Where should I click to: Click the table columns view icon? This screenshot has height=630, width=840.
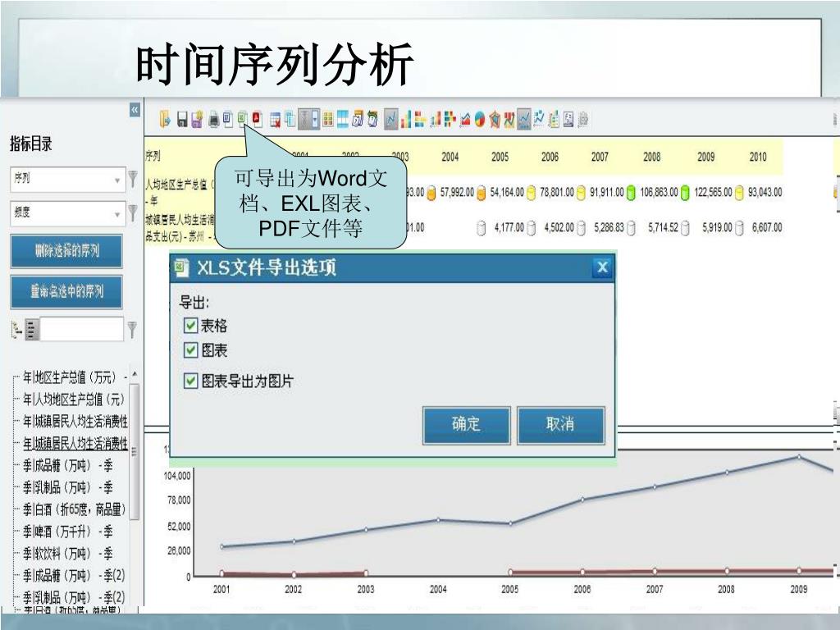[x=342, y=118]
